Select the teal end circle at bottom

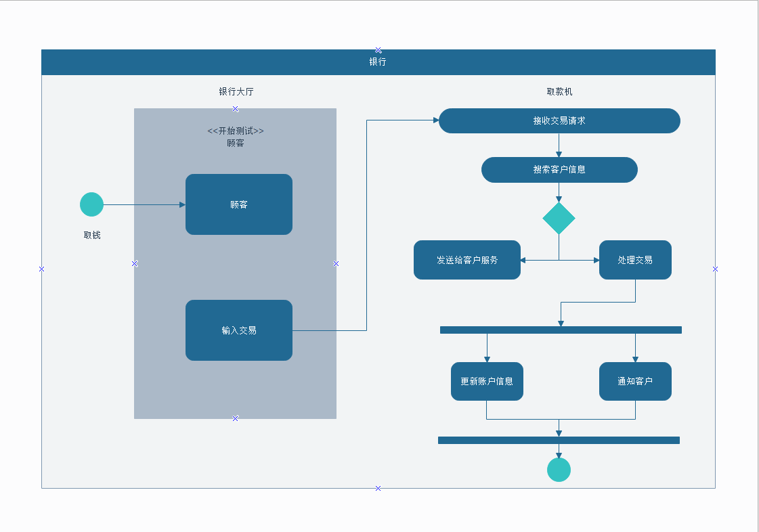coord(559,470)
